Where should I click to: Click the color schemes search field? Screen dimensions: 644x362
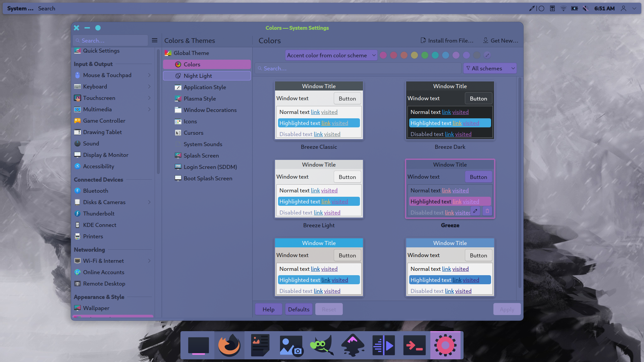click(358, 68)
